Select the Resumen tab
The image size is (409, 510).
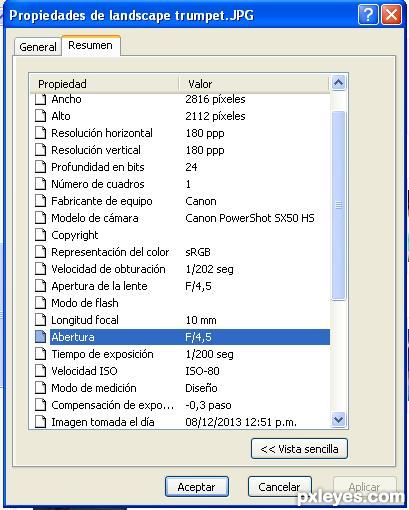pyautogui.click(x=90, y=45)
